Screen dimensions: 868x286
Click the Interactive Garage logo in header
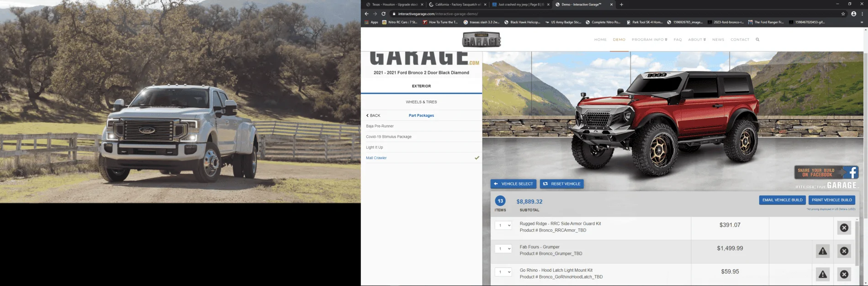coord(482,40)
